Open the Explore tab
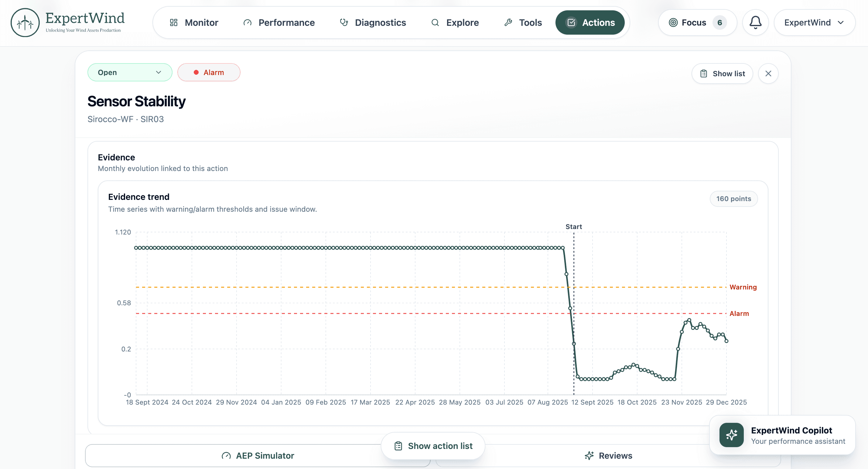868x469 pixels. (455, 22)
